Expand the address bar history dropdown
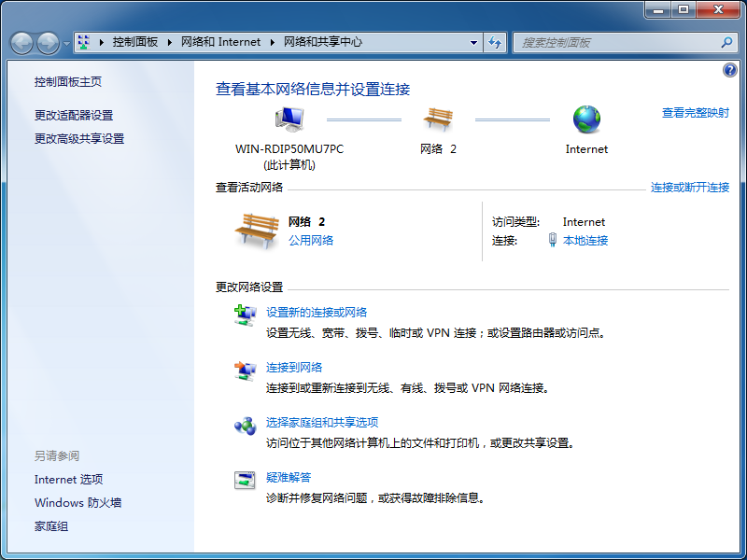Viewport: 747px width, 560px height. pyautogui.click(x=474, y=42)
